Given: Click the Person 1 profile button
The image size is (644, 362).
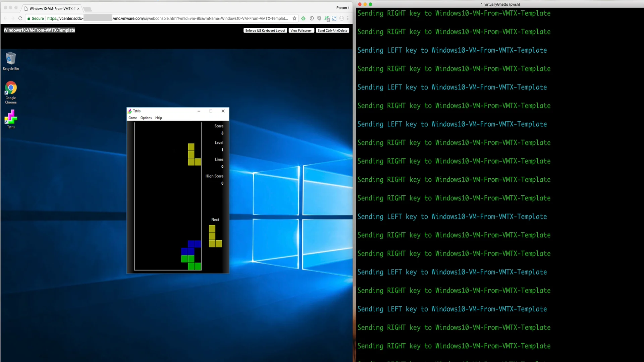Looking at the screenshot, I should 342,8.
